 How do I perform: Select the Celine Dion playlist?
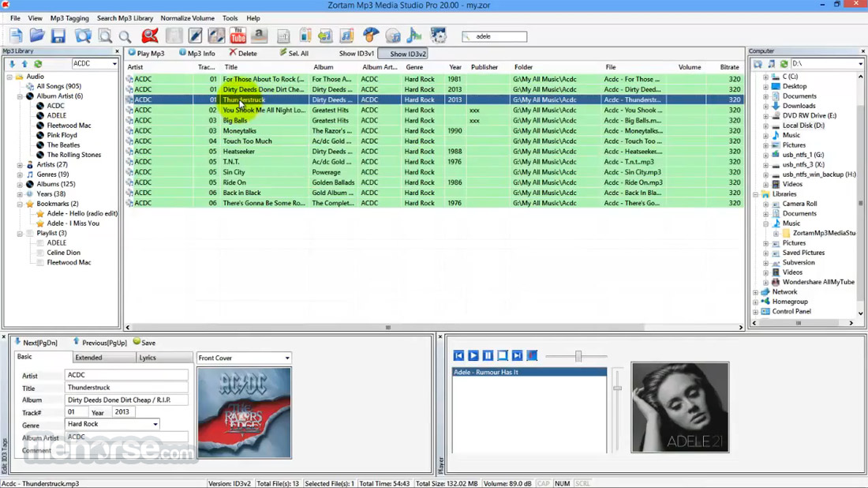[x=64, y=253]
